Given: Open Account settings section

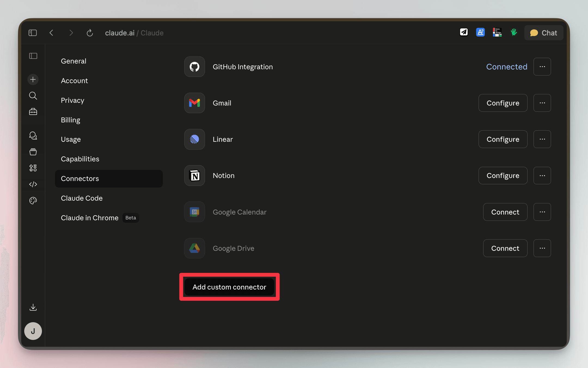Looking at the screenshot, I should pyautogui.click(x=109, y=81).
